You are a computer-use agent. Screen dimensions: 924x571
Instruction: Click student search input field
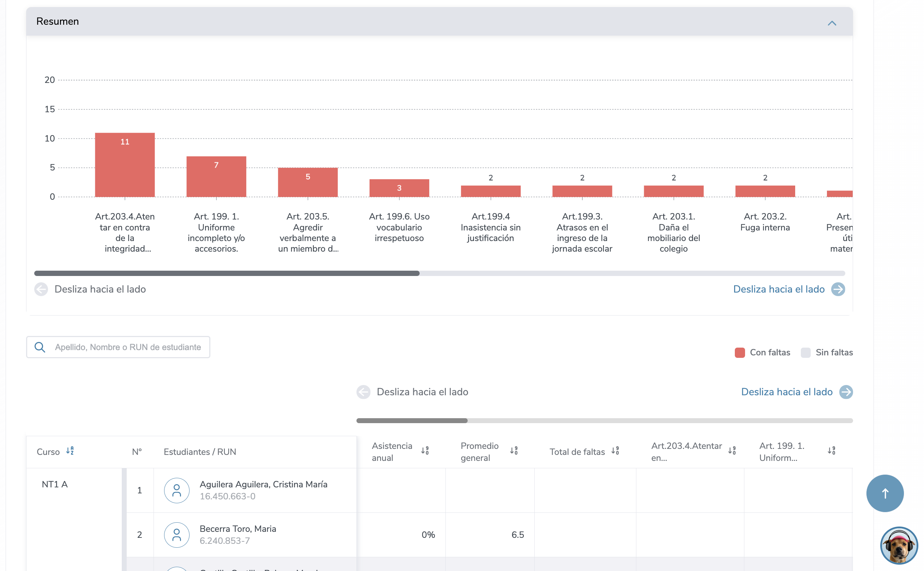(127, 347)
